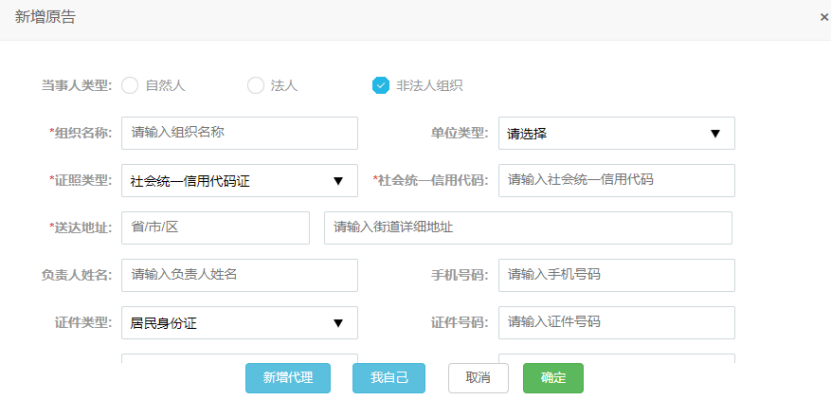Focus the 街道详细地址 input field
The width and height of the screenshot is (831, 400).
[x=528, y=228]
